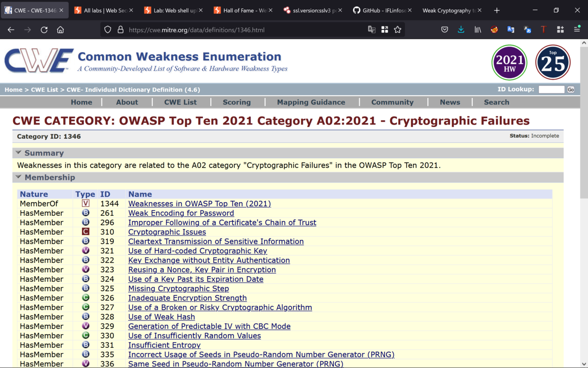This screenshot has width=588, height=368.
Task: Open the library bookshelf icon
Action: point(478,30)
